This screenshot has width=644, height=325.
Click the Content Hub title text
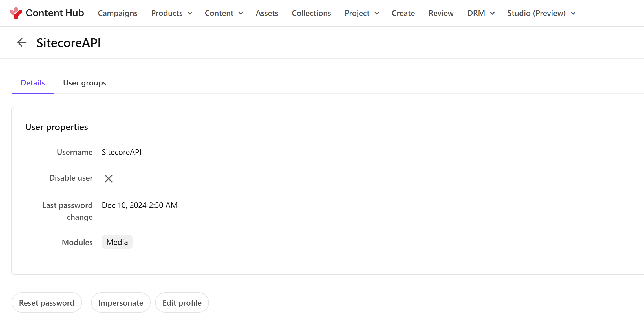tap(55, 13)
